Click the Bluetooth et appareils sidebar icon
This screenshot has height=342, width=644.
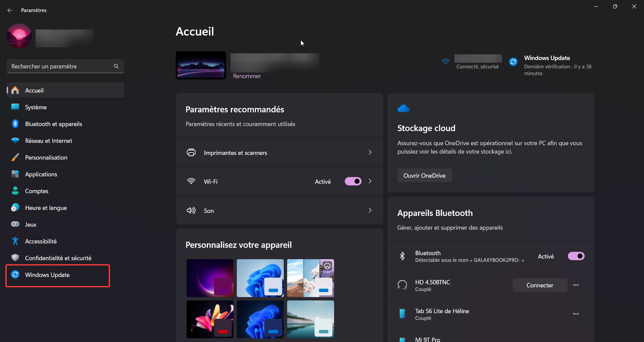15,124
